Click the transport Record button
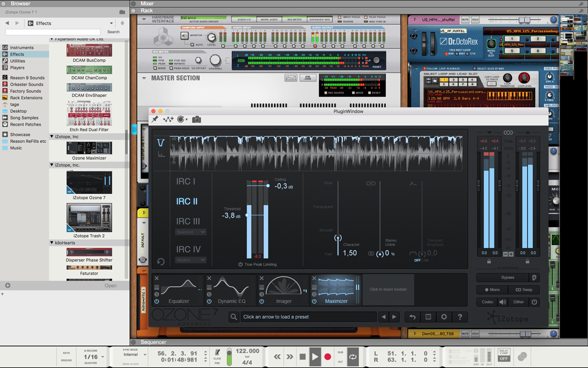This screenshot has height=368, width=588. pyautogui.click(x=328, y=357)
